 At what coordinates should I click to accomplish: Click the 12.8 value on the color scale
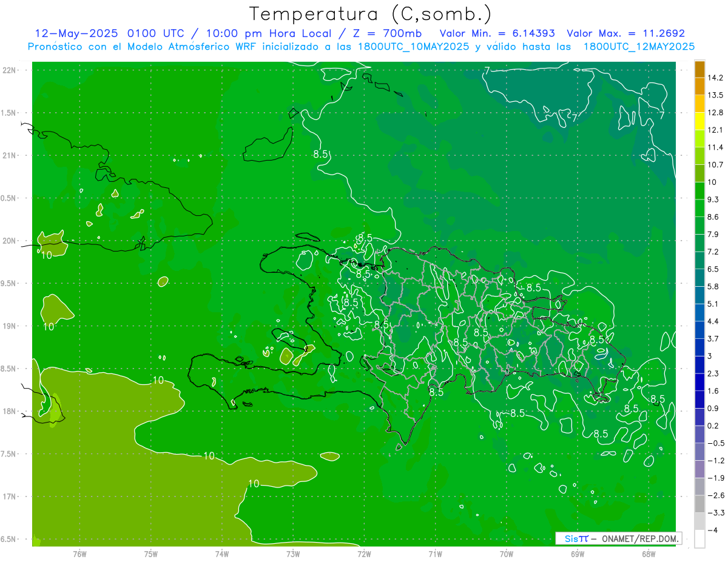point(715,112)
